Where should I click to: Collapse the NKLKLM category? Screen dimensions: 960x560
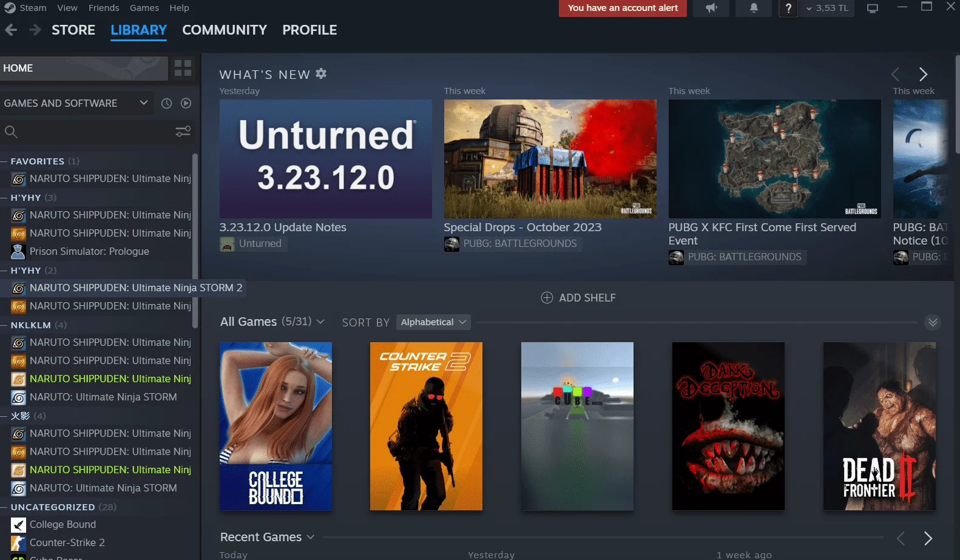click(x=4, y=325)
